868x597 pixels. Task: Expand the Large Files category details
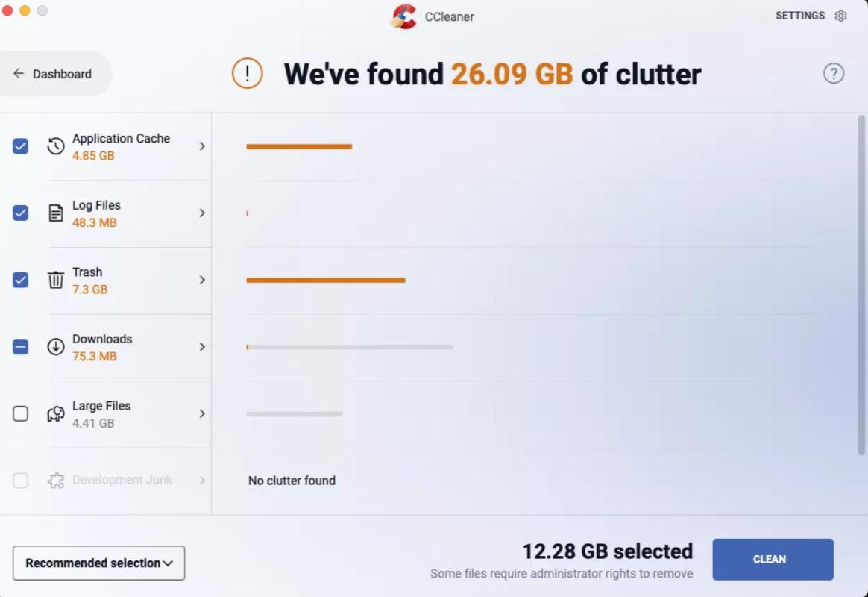coord(202,413)
